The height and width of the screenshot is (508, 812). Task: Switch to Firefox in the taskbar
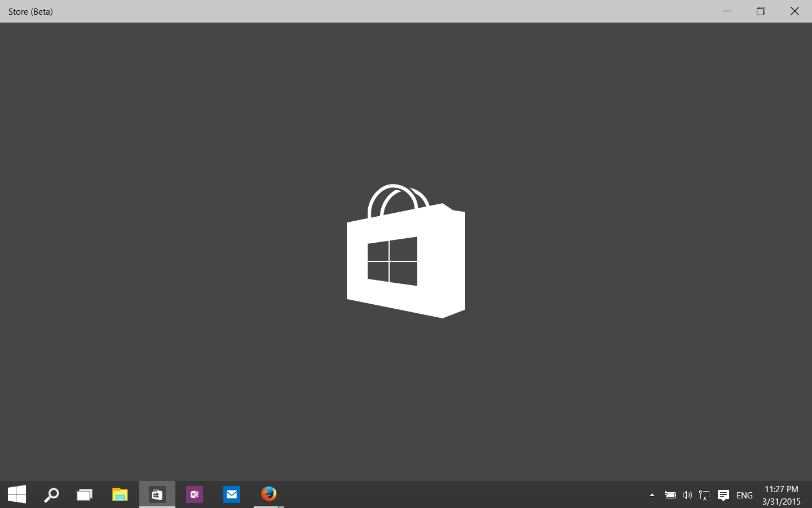[269, 494]
